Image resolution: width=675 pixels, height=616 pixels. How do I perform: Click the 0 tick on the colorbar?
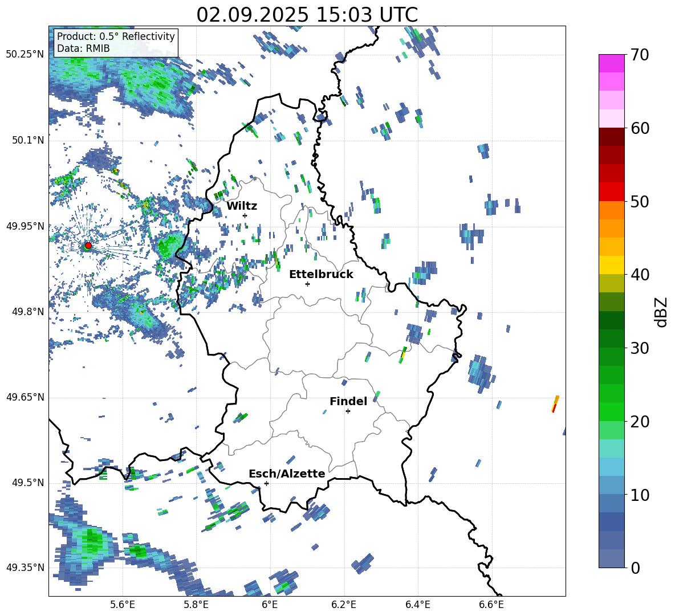(x=635, y=568)
